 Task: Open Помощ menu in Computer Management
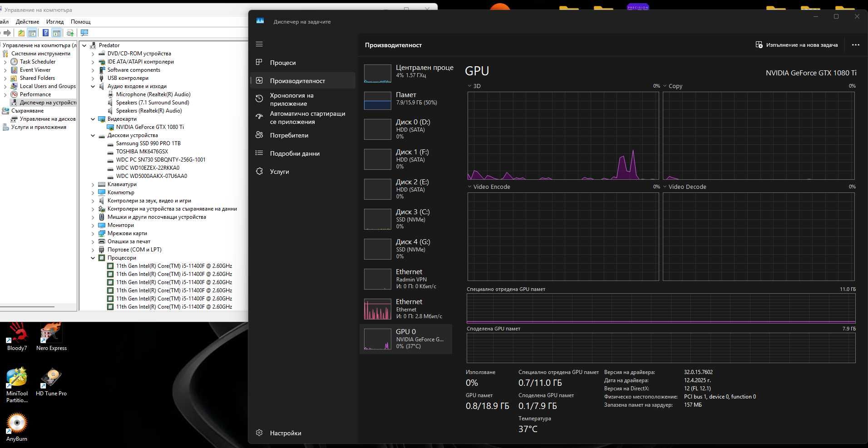[x=80, y=22]
